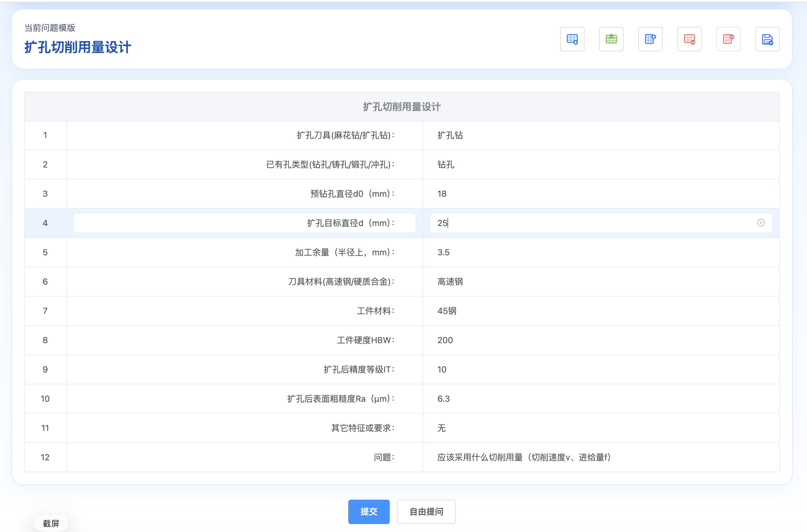Click the blue add-column table icon

(650, 39)
